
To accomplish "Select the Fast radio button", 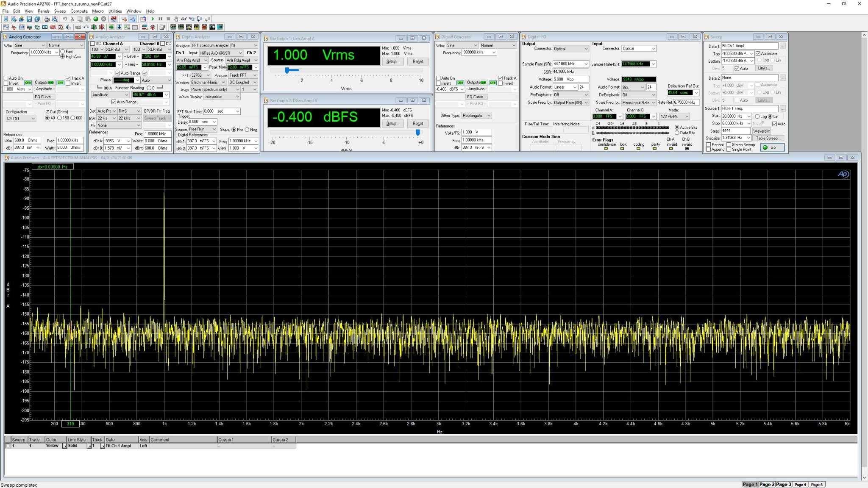I will pyautogui.click(x=63, y=52).
